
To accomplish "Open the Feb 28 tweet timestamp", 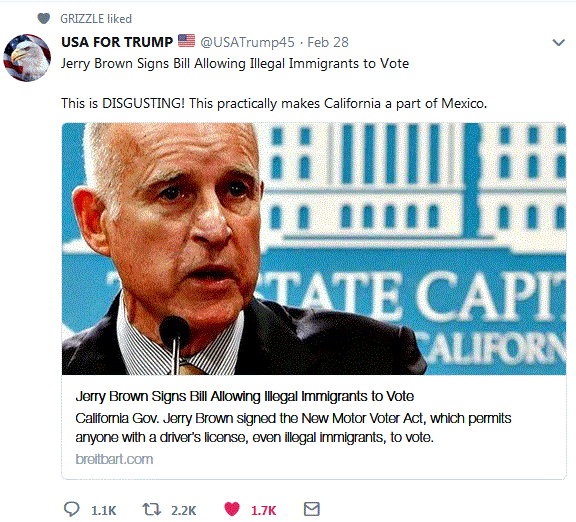I will 328,42.
